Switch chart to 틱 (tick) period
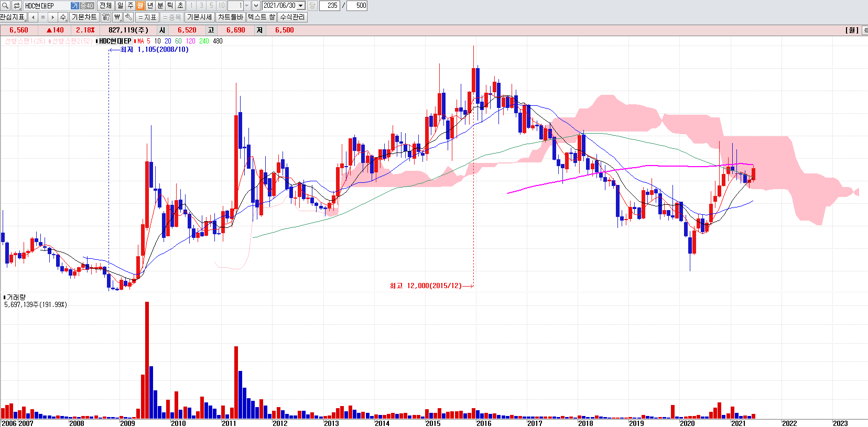Screen dimensions: 868x427 [x=170, y=5]
